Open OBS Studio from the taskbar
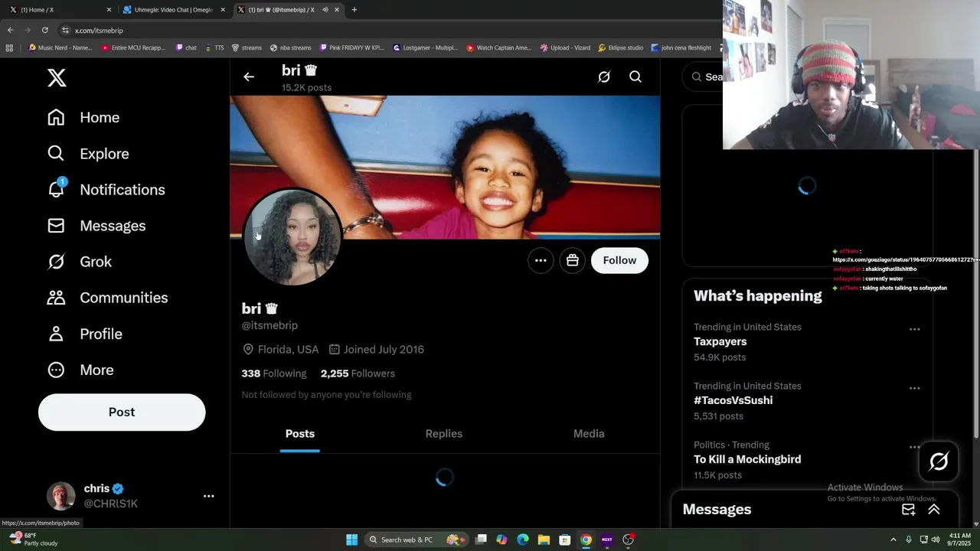 [x=628, y=540]
